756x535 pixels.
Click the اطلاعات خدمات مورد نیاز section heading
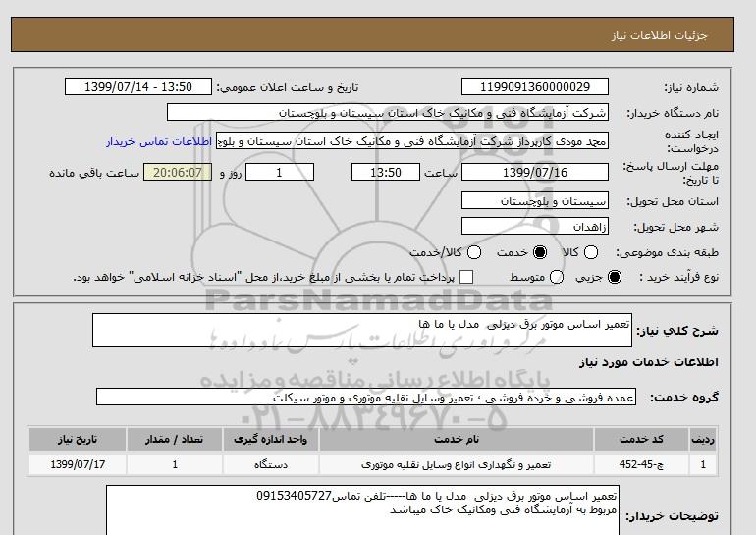coord(648,362)
